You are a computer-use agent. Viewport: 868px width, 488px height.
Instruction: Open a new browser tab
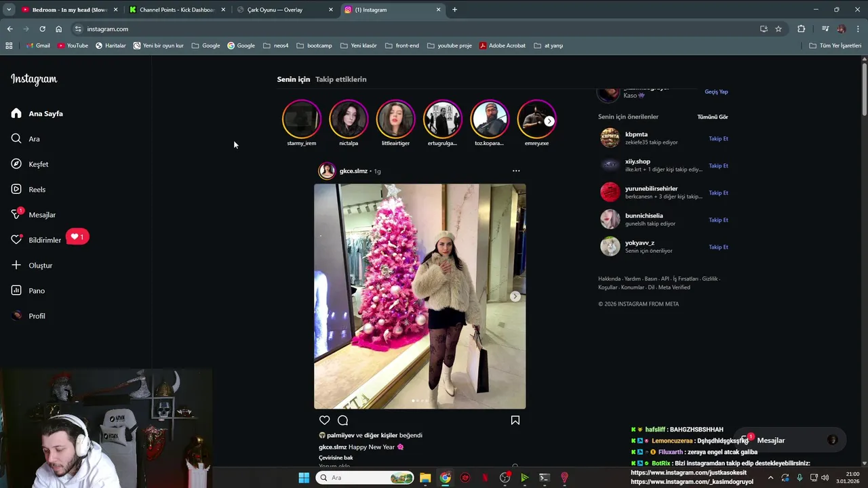tap(454, 9)
